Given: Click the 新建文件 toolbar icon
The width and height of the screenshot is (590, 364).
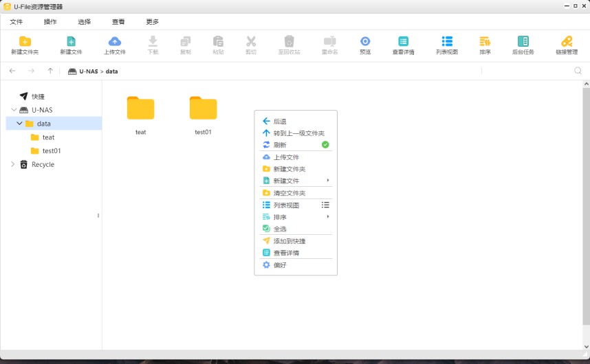Looking at the screenshot, I should point(71,41).
